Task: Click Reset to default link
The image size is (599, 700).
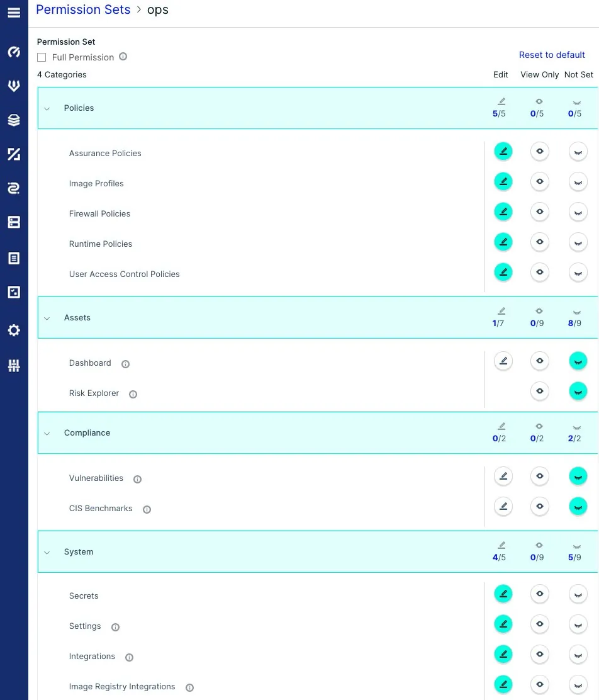Action: (x=552, y=55)
